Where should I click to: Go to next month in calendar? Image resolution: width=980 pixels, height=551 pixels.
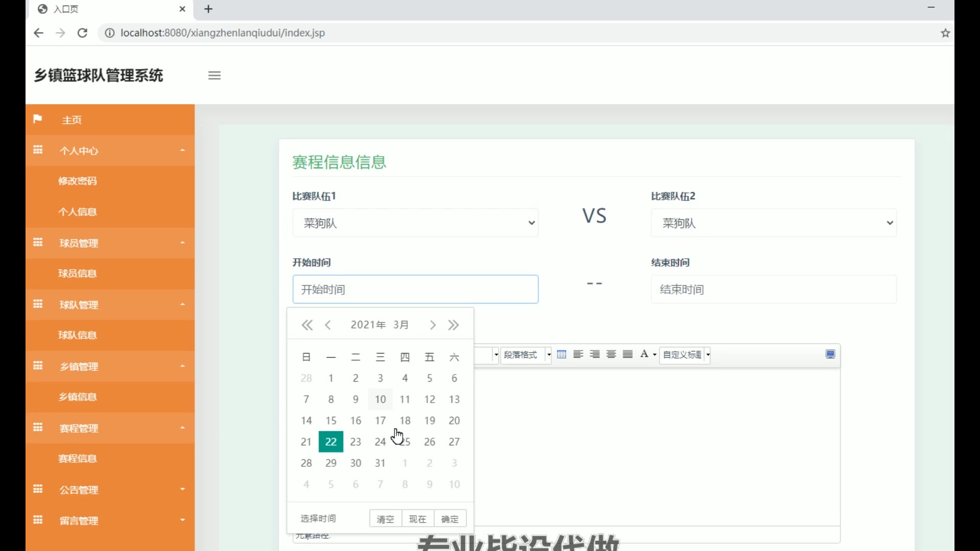pyautogui.click(x=432, y=325)
